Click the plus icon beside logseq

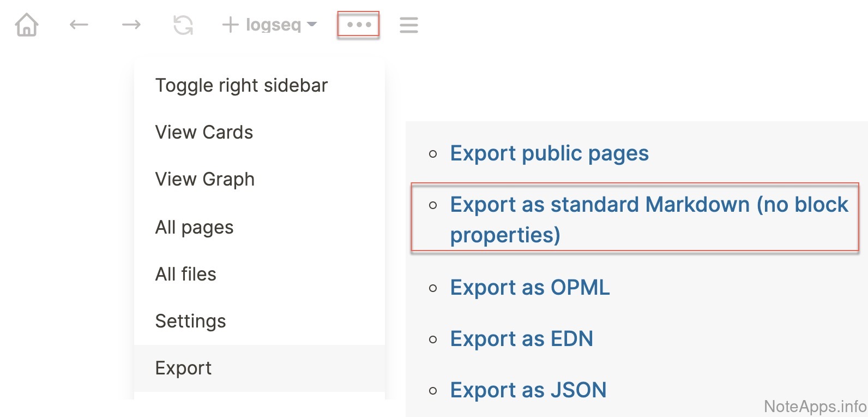[x=230, y=25]
